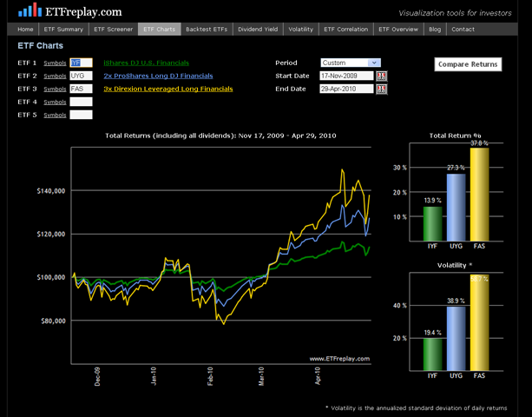Click the Start Date field showing 17-Nov-2009
This screenshot has height=417, width=532.
[x=346, y=76]
